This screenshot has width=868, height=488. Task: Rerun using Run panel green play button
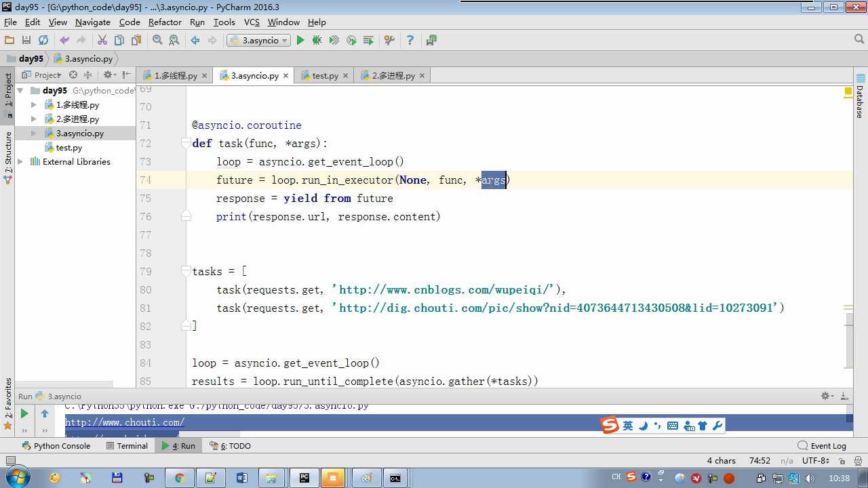coord(24,413)
